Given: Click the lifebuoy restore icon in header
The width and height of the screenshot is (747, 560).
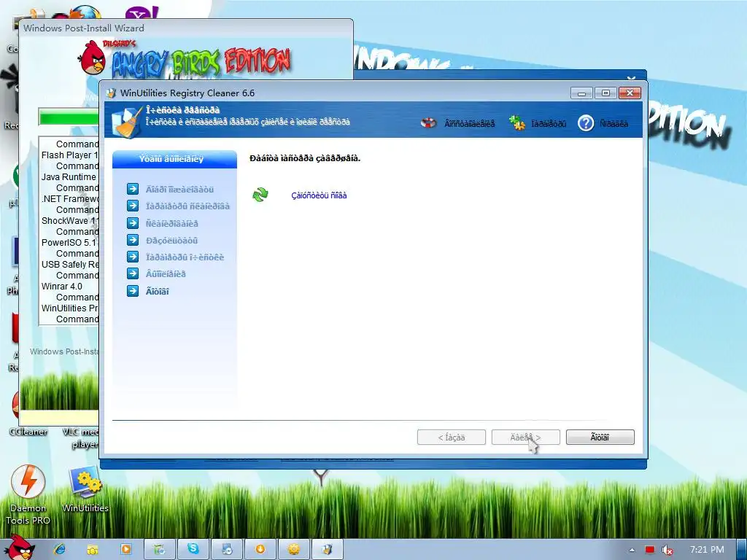Looking at the screenshot, I should coord(428,122).
